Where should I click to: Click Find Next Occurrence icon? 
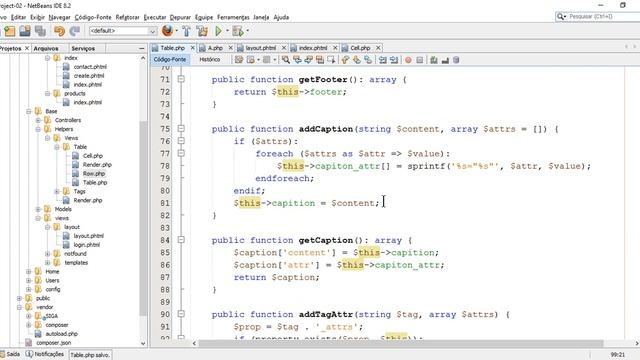coord(309,60)
